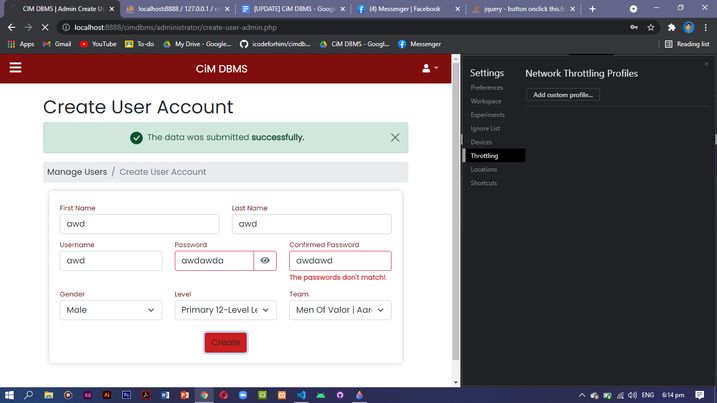Image resolution: width=717 pixels, height=403 pixels.
Task: Open the Reading list
Action: (x=687, y=44)
